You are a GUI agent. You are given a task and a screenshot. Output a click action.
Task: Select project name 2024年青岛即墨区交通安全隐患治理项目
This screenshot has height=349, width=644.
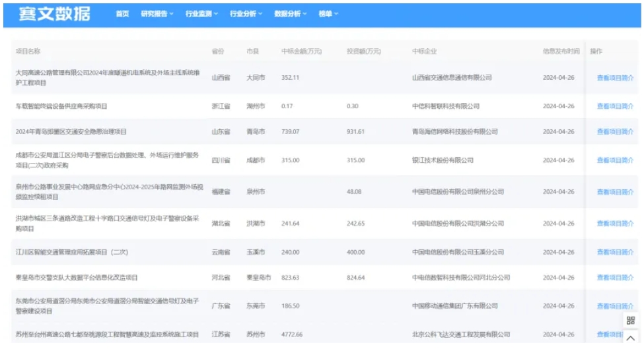(x=71, y=132)
